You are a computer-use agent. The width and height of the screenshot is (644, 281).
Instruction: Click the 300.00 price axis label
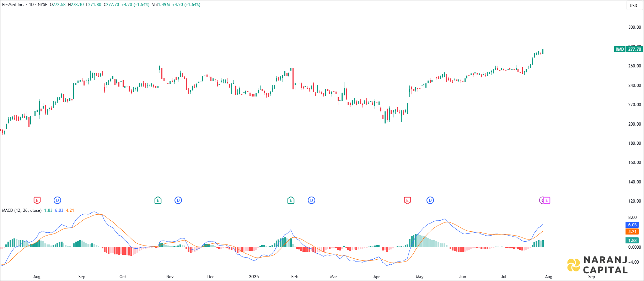(x=634, y=27)
